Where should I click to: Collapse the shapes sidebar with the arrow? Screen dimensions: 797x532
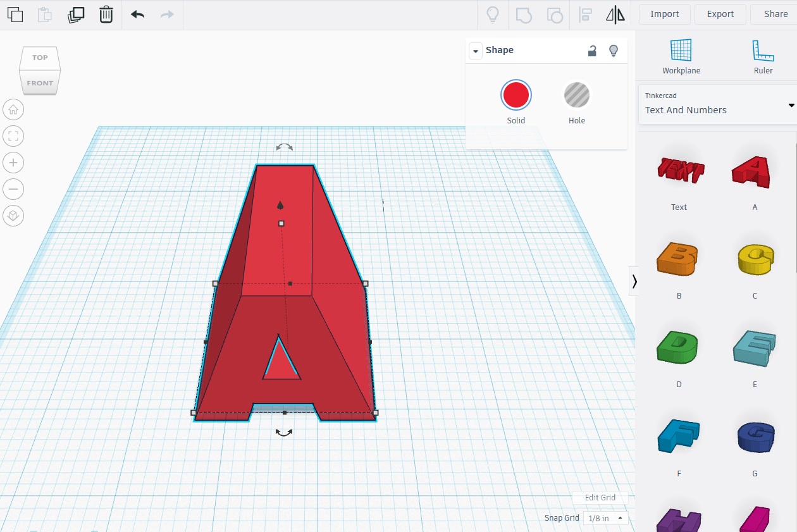pyautogui.click(x=634, y=281)
